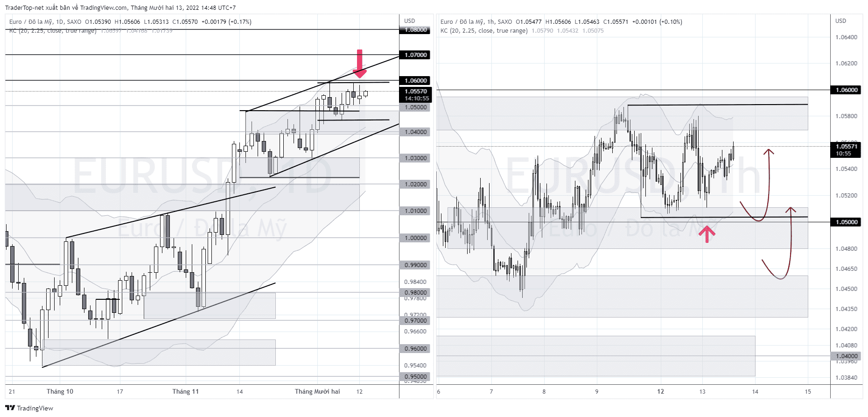Select the 1.08000 price line label

(415, 30)
